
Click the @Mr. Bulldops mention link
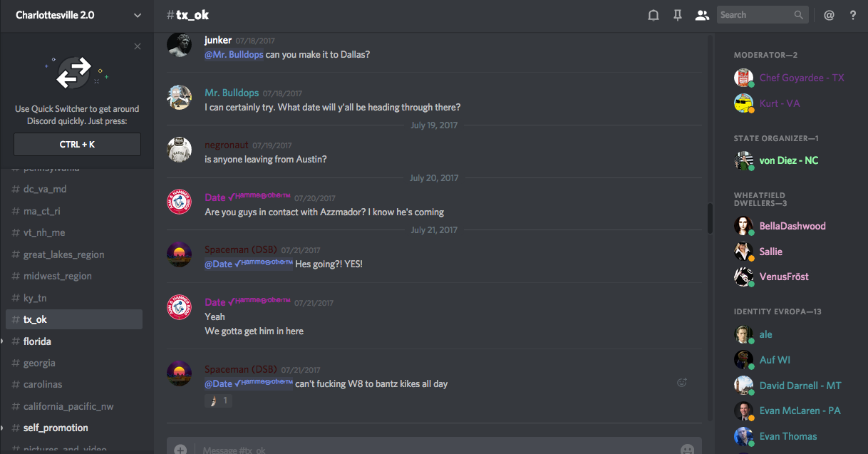click(x=234, y=54)
